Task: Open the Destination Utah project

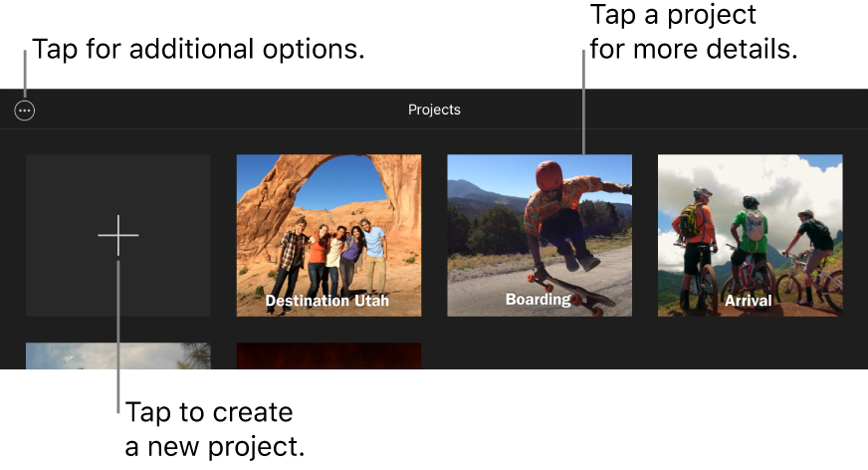Action: point(328,235)
